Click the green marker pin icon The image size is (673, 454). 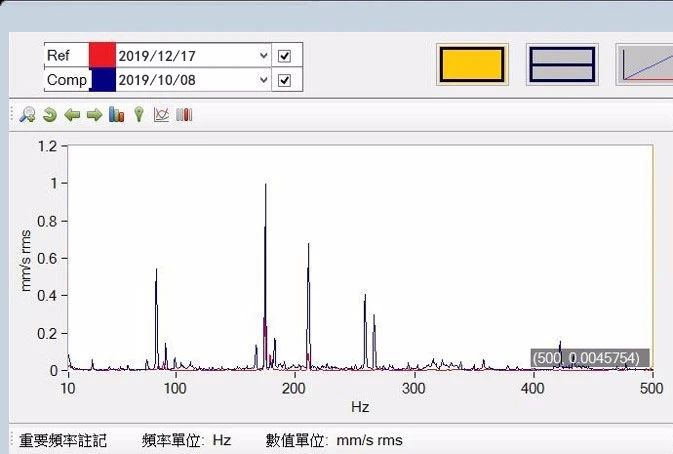[139, 115]
